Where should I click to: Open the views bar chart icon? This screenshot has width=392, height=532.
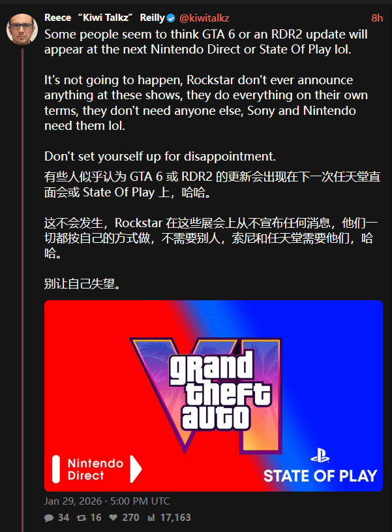151,518
